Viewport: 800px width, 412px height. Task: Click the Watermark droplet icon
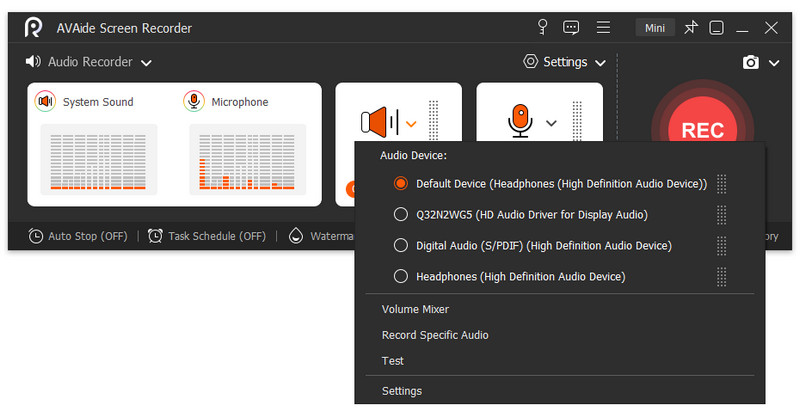point(296,236)
